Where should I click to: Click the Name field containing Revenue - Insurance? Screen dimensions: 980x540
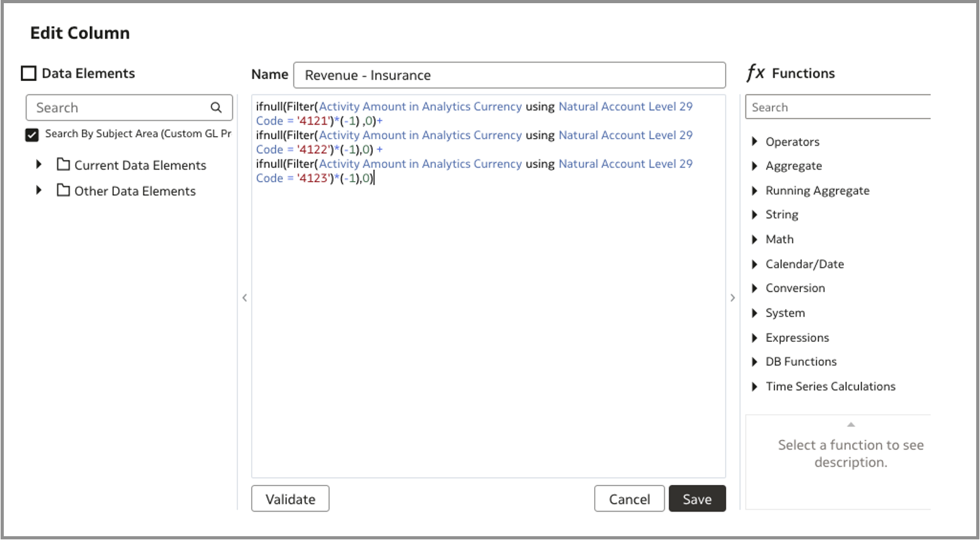pyautogui.click(x=509, y=75)
